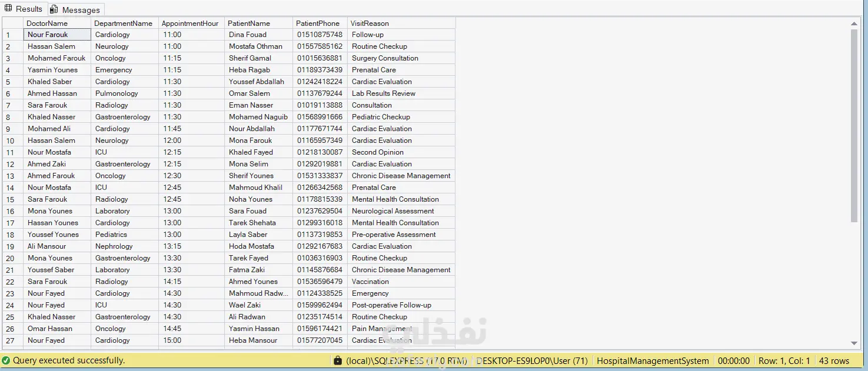This screenshot has height=371, width=868.
Task: Select the DepartmentName column header
Action: (125, 24)
